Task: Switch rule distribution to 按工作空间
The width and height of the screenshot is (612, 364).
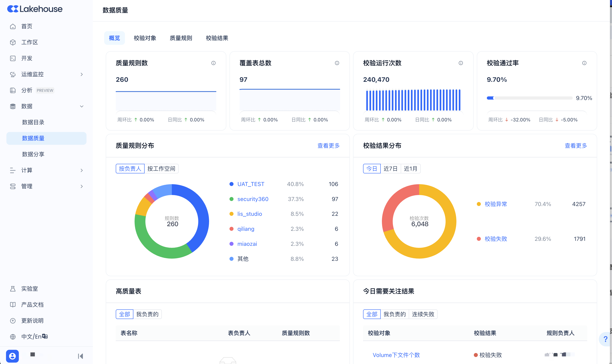Action: coord(161,169)
